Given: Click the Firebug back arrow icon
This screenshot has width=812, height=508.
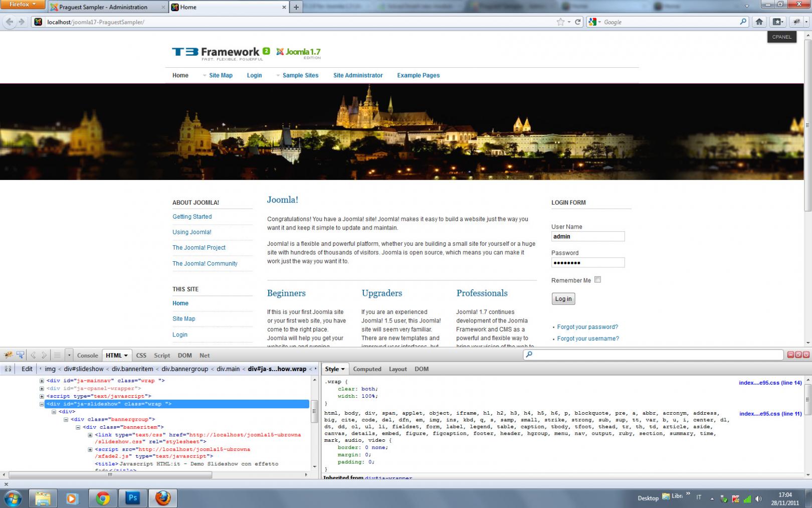Looking at the screenshot, I should [33, 355].
